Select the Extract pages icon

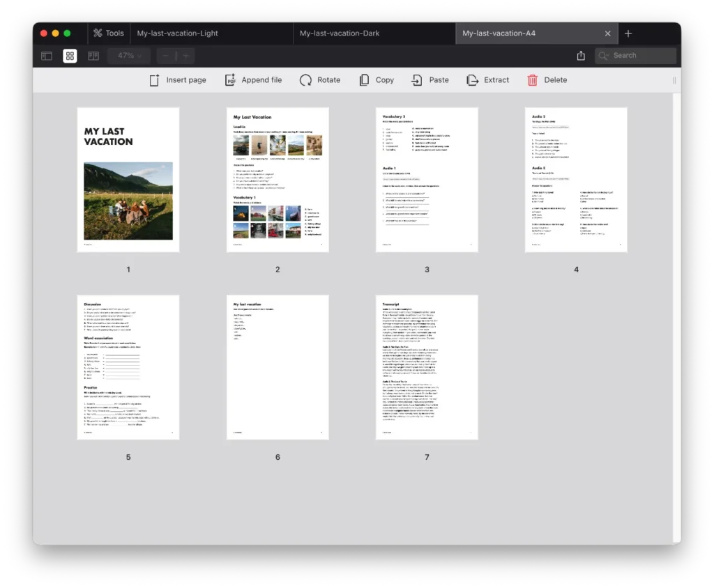[471, 79]
